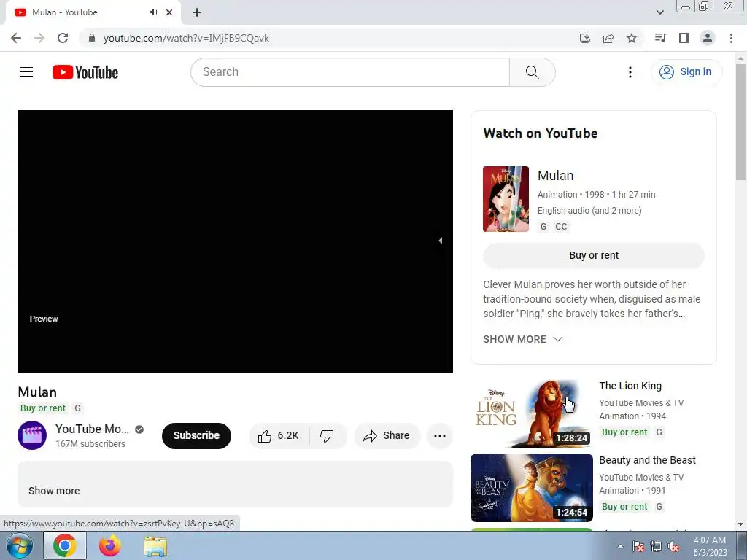The width and height of the screenshot is (747, 560).
Task: Open The Lion King title link
Action: (x=630, y=386)
